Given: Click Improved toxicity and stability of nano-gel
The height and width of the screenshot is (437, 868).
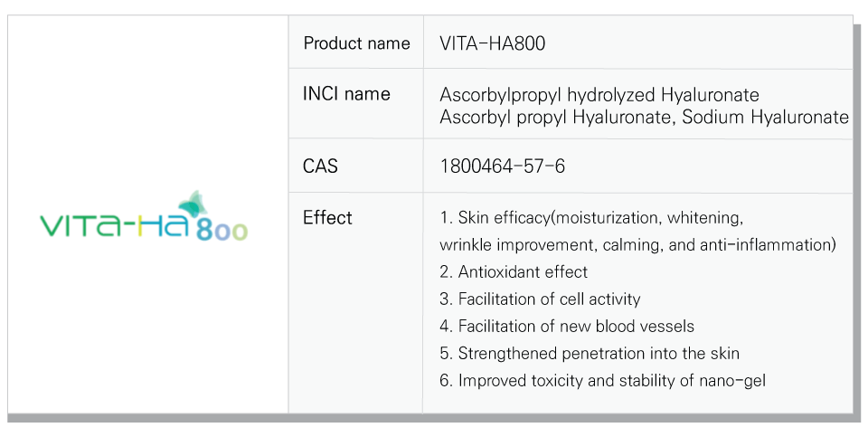Looking at the screenshot, I should (602, 381).
